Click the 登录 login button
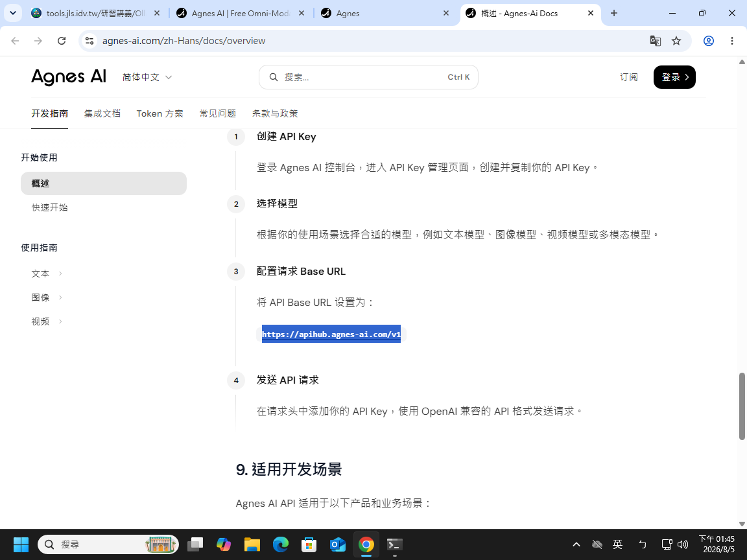Viewport: 747px width, 560px height. (674, 77)
